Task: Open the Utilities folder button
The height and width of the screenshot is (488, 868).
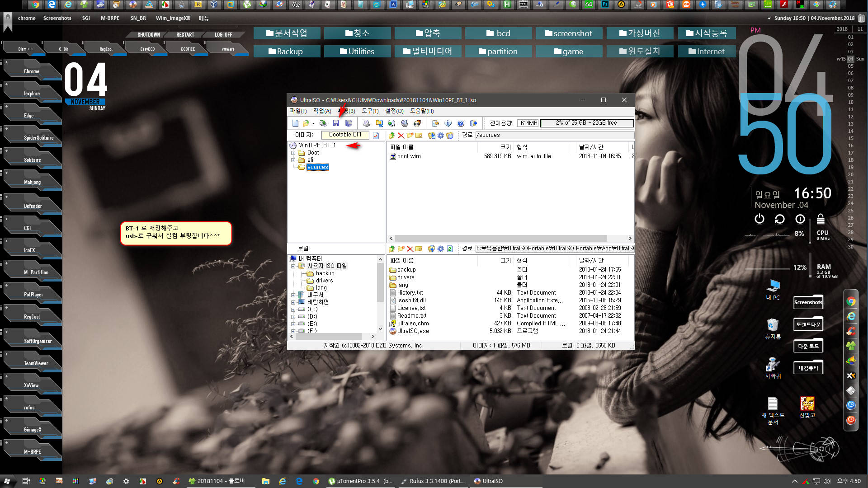Action: pyautogui.click(x=357, y=52)
